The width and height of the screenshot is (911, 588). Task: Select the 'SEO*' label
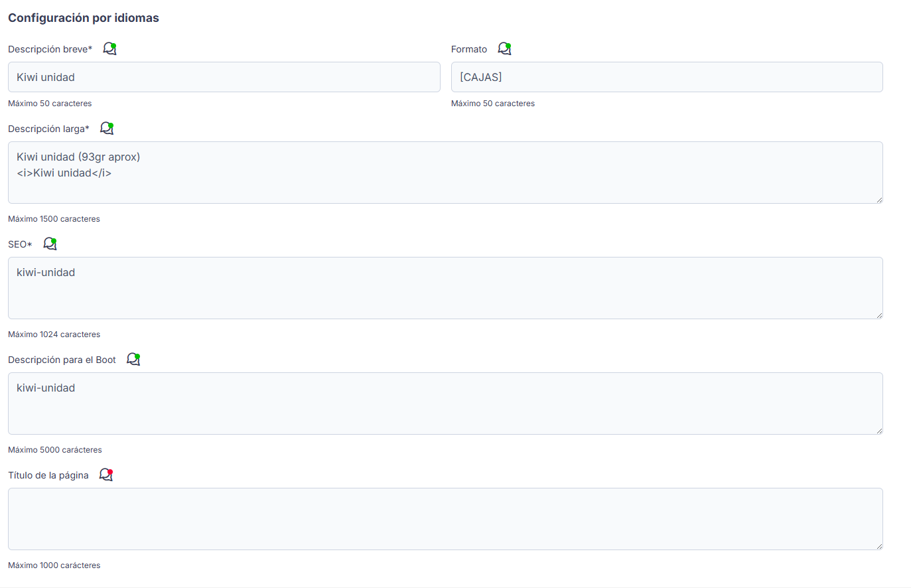pos(20,244)
